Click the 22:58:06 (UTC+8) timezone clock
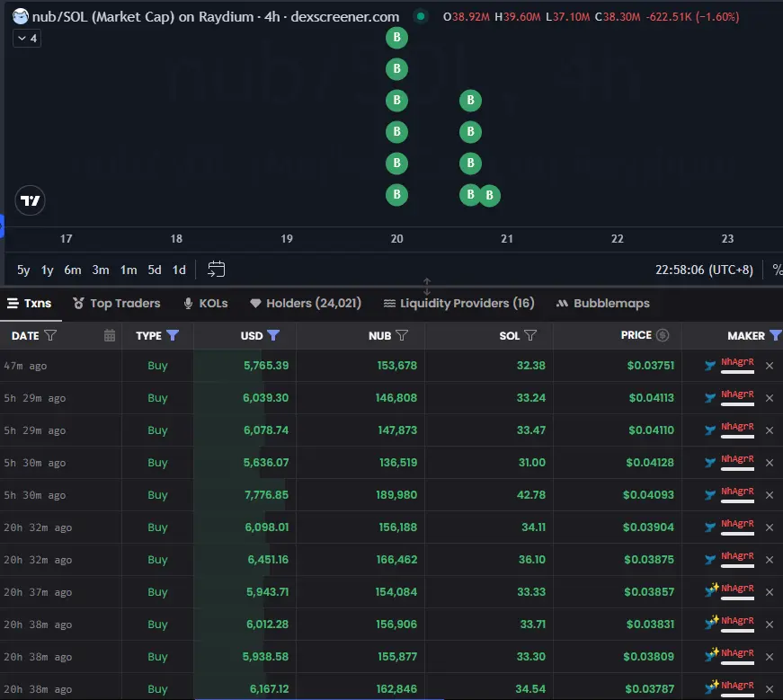The width and height of the screenshot is (783, 700). [704, 270]
